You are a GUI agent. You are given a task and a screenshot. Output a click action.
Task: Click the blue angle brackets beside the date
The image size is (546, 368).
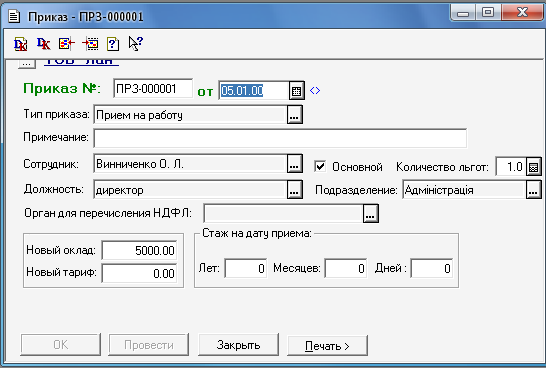pyautogui.click(x=315, y=91)
